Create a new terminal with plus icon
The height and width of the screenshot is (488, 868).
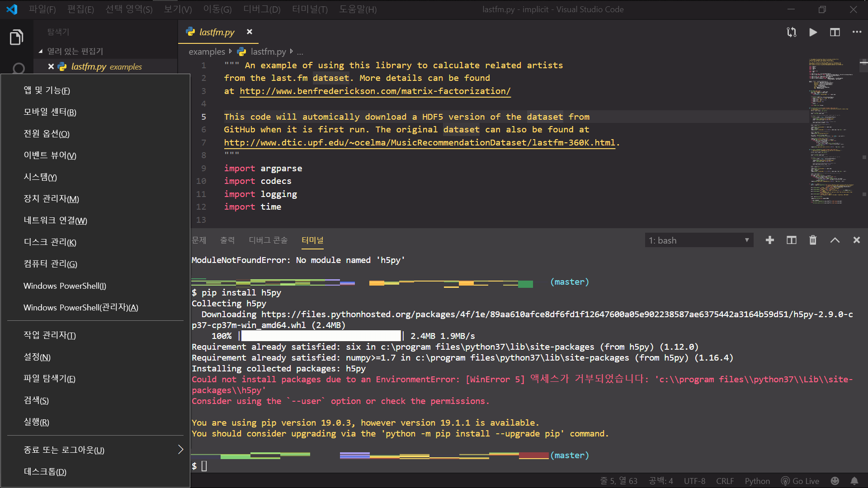coord(769,240)
